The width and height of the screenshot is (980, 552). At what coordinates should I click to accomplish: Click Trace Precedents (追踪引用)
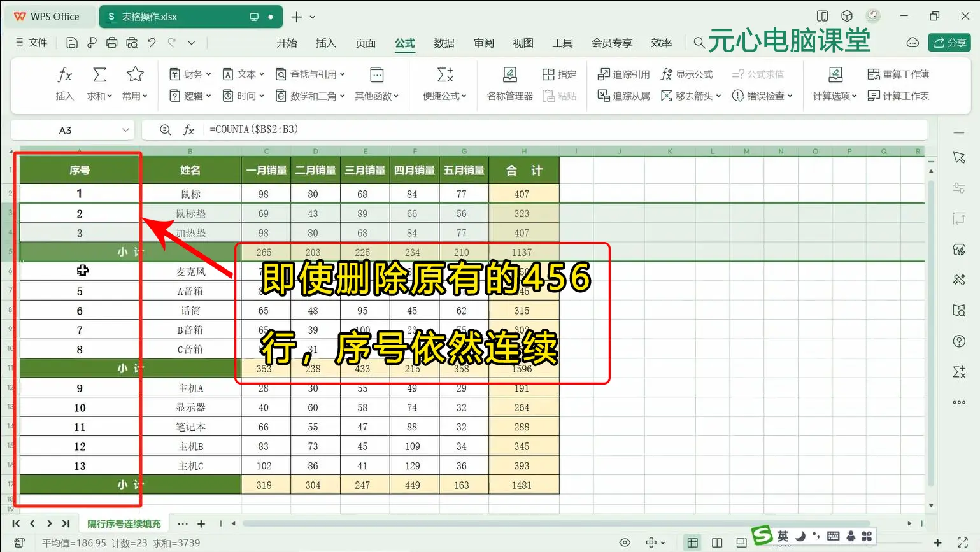click(x=623, y=74)
